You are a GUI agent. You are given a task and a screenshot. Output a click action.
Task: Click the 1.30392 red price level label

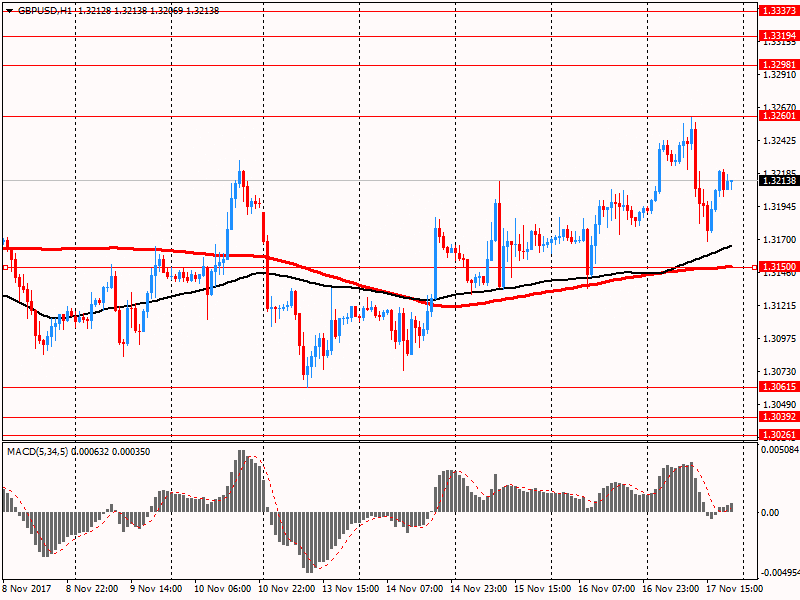[779, 417]
